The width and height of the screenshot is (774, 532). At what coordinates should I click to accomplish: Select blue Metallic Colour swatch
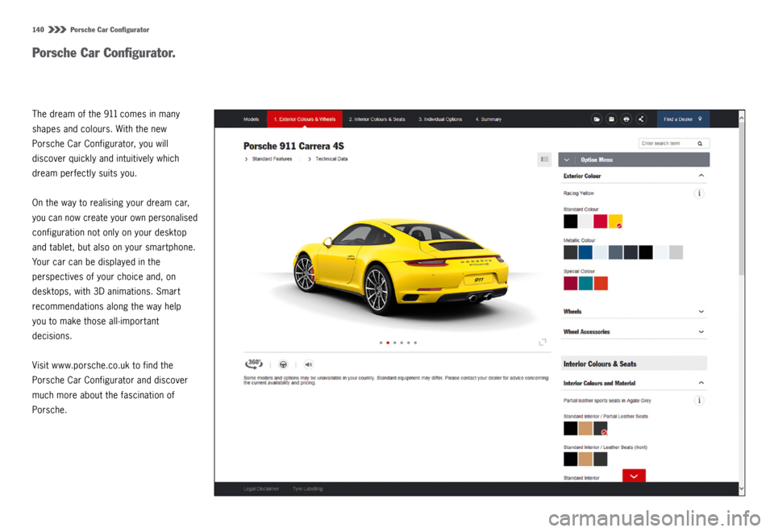585,252
